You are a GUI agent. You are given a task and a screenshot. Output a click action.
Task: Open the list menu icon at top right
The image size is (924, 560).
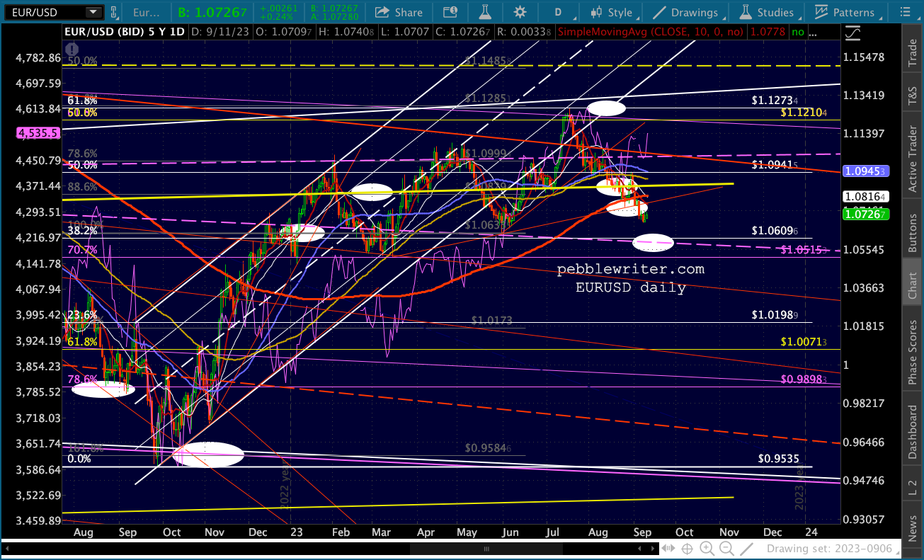pyautogui.click(x=908, y=12)
